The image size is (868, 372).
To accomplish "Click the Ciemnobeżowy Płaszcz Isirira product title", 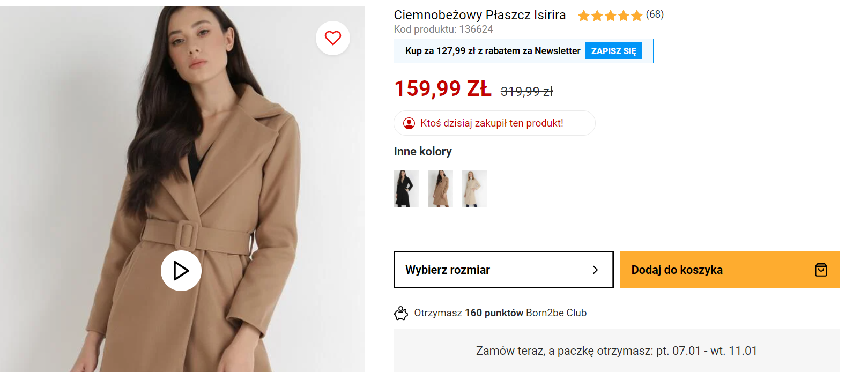I will 480,15.
